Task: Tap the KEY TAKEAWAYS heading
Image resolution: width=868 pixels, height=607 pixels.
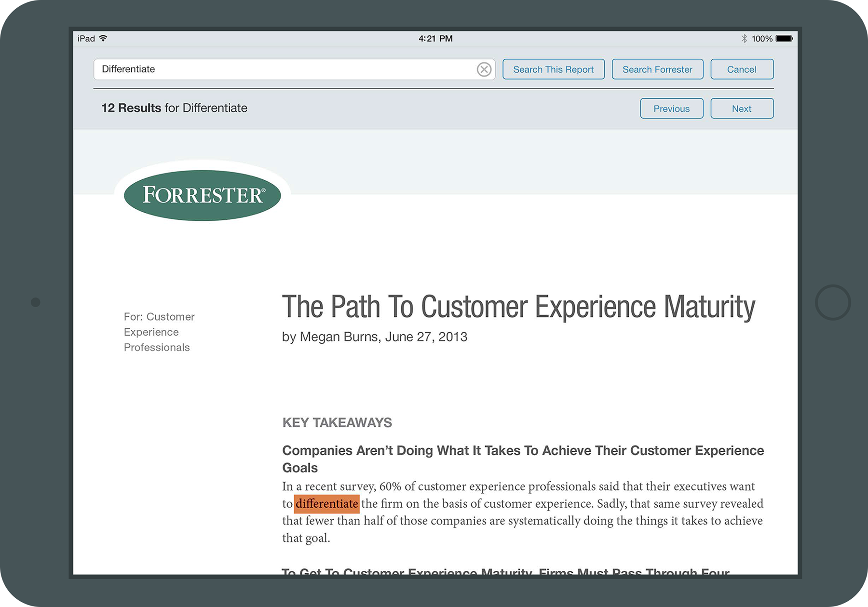Action: click(337, 422)
